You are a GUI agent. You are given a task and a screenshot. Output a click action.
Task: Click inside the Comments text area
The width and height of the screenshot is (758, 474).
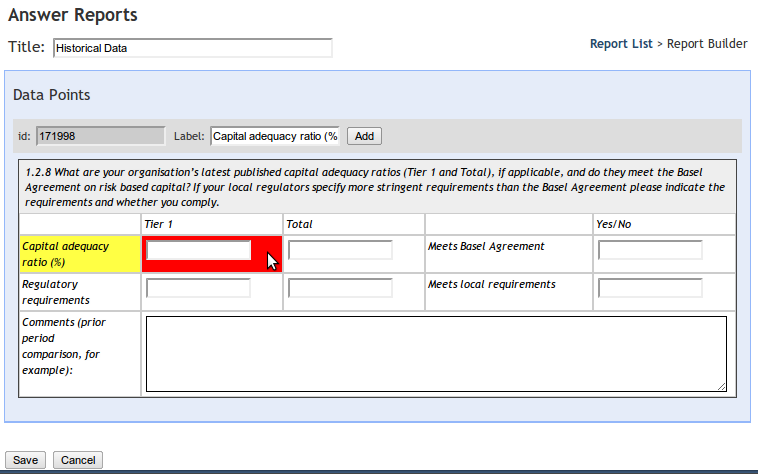pyautogui.click(x=436, y=354)
